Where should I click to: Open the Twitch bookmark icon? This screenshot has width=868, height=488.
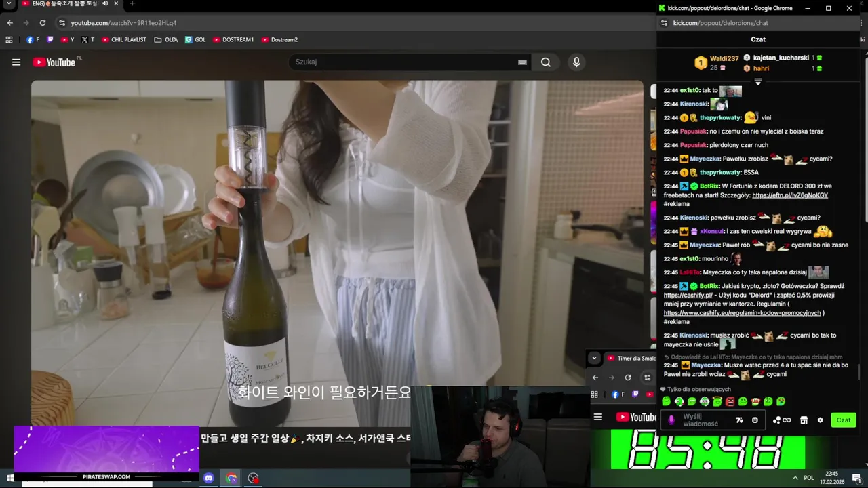point(50,40)
